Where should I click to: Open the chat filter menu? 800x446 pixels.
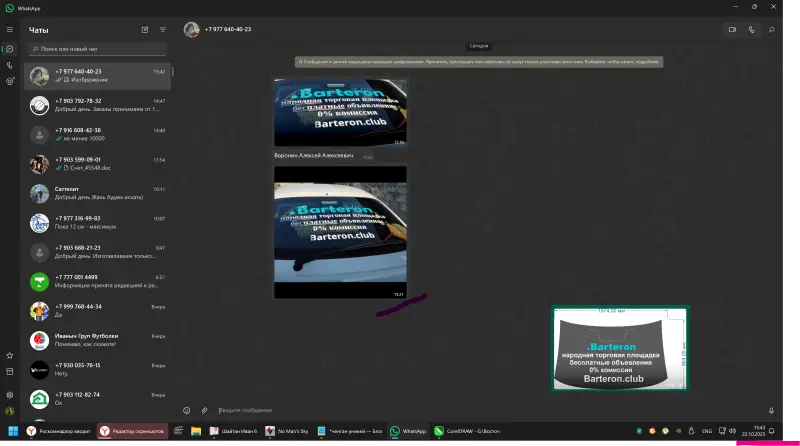[x=163, y=30]
